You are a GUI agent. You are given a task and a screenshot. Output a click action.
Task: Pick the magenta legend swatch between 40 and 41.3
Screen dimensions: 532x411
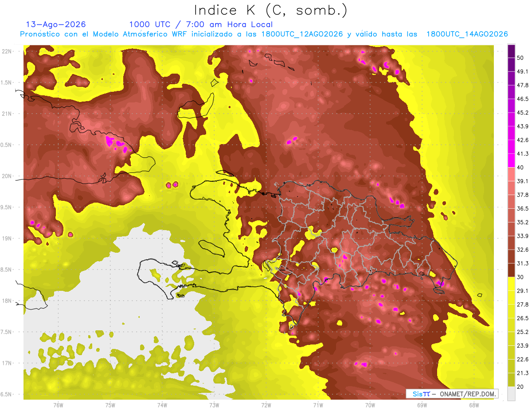coord(511,160)
